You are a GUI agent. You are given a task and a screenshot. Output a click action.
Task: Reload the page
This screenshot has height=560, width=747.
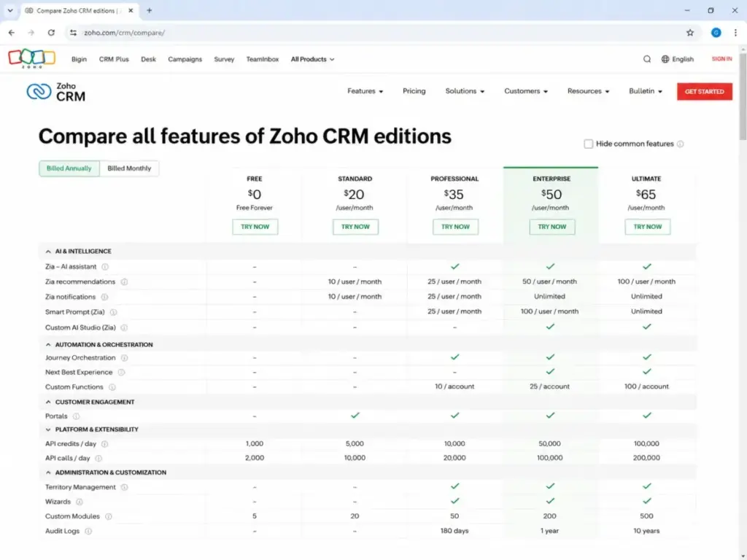click(x=51, y=33)
